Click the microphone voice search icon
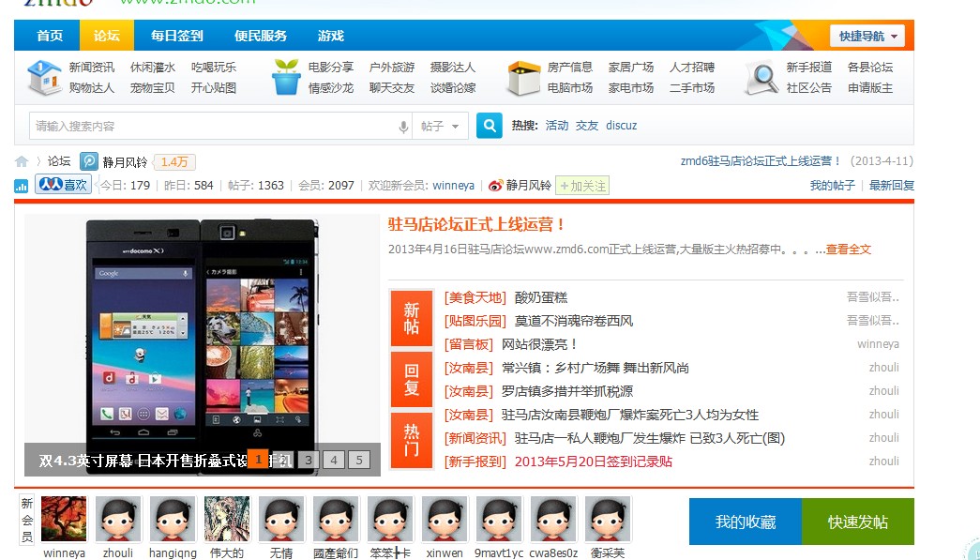Screen dimensions: 980x560 (404, 127)
